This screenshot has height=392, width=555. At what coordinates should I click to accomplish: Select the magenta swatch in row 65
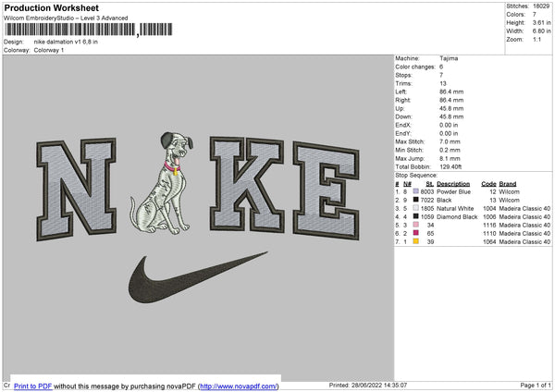[416, 233]
